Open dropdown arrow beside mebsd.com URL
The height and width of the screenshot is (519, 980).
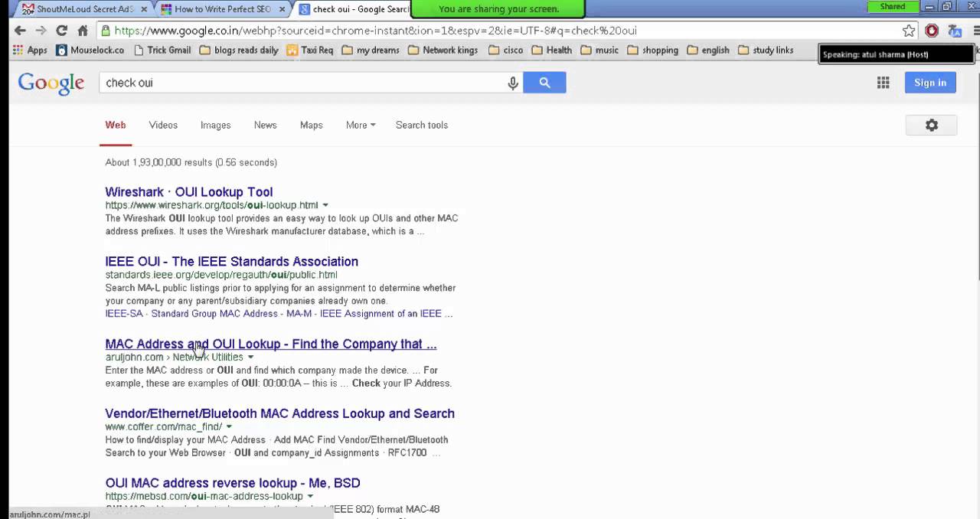310,497
